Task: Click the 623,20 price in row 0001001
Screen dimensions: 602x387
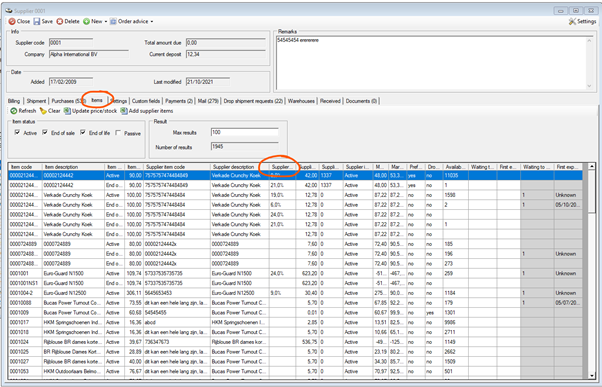Action: [309, 273]
